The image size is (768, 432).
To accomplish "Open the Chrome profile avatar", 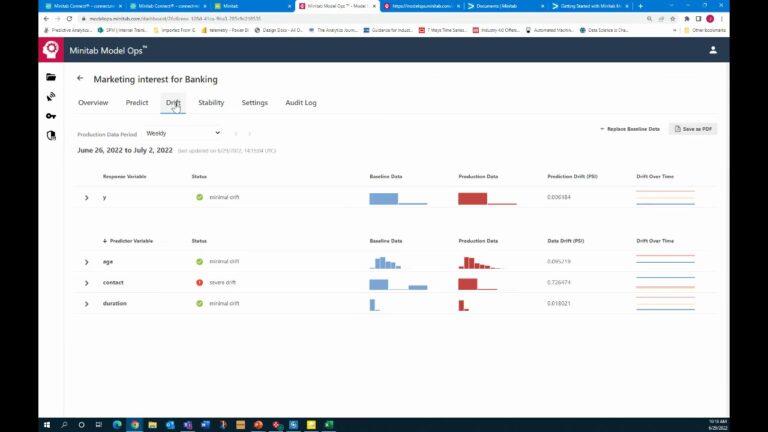I will point(710,19).
